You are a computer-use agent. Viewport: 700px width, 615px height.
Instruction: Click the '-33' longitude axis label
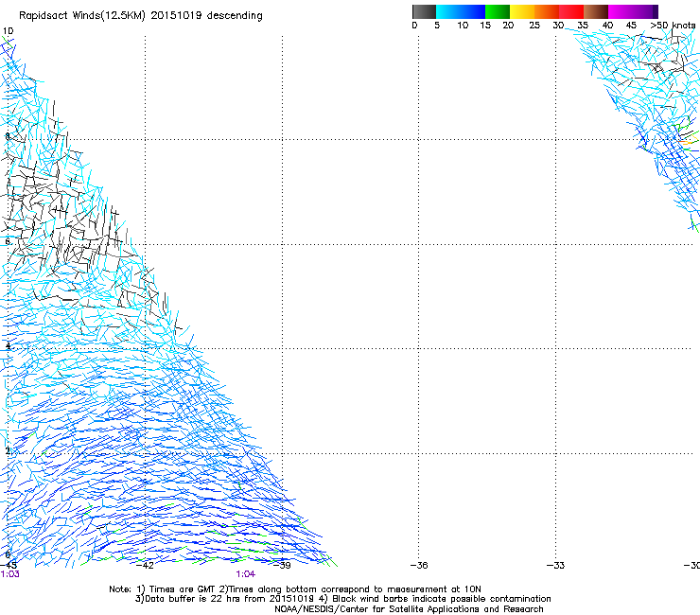pos(555,566)
